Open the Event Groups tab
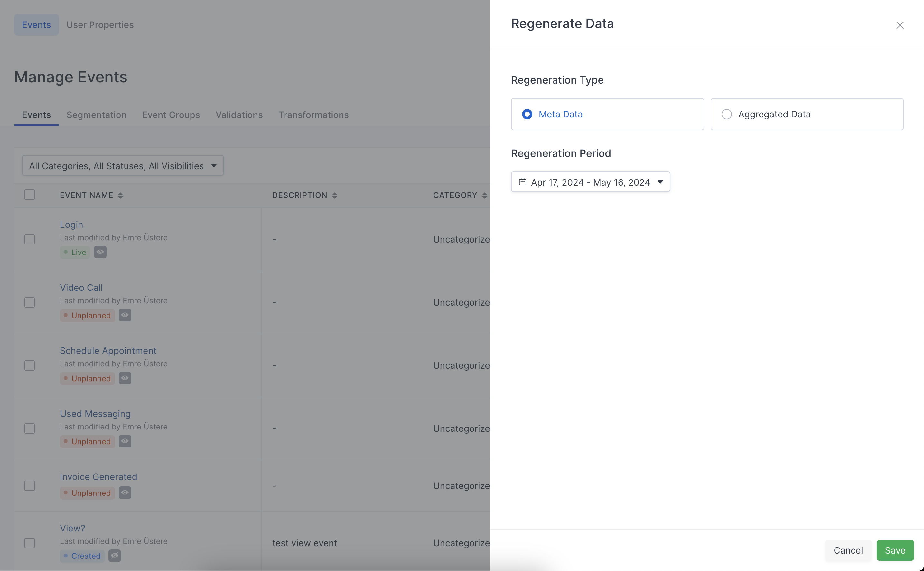 pyautogui.click(x=171, y=115)
